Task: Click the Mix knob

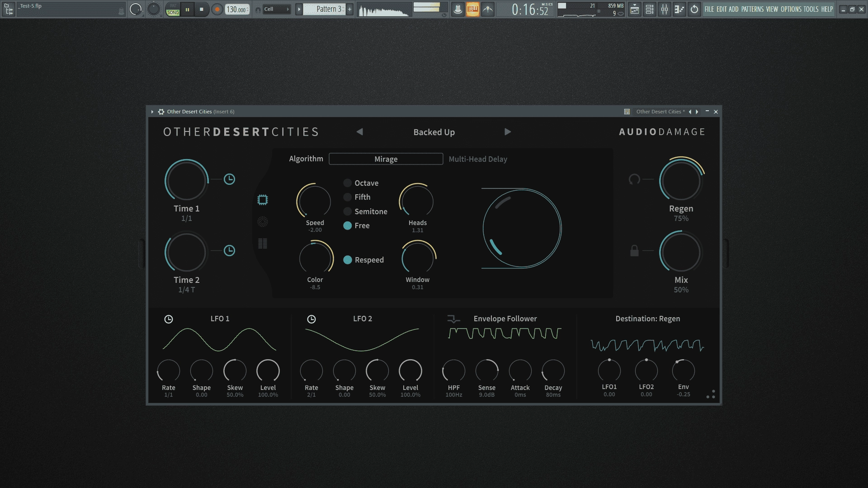Action: [680, 252]
